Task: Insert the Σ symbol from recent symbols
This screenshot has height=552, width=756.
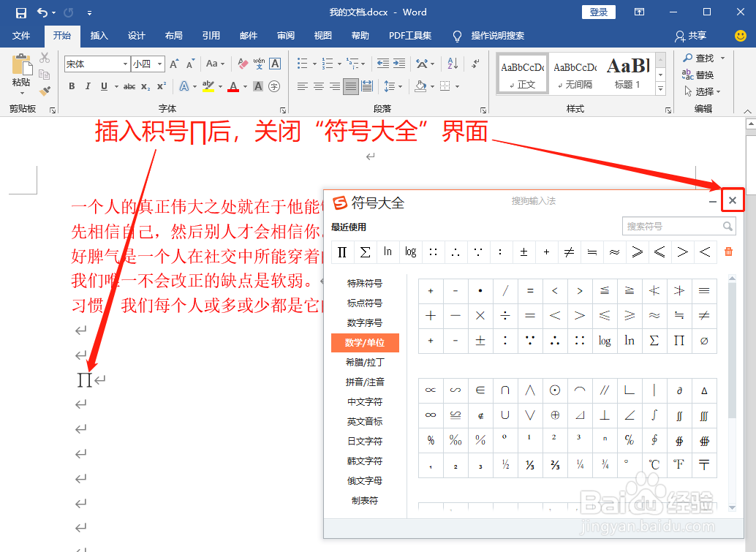Action: [x=365, y=252]
